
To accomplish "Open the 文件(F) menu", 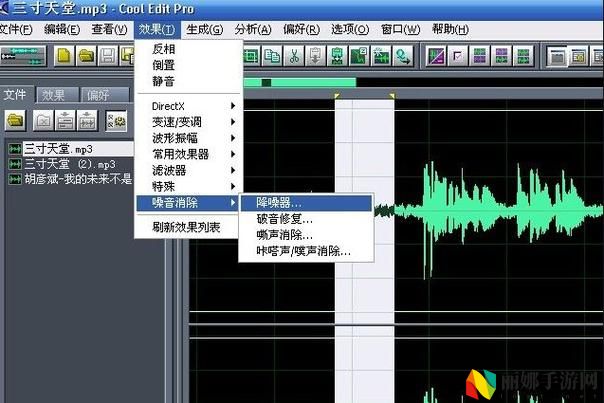I will click(x=15, y=29).
